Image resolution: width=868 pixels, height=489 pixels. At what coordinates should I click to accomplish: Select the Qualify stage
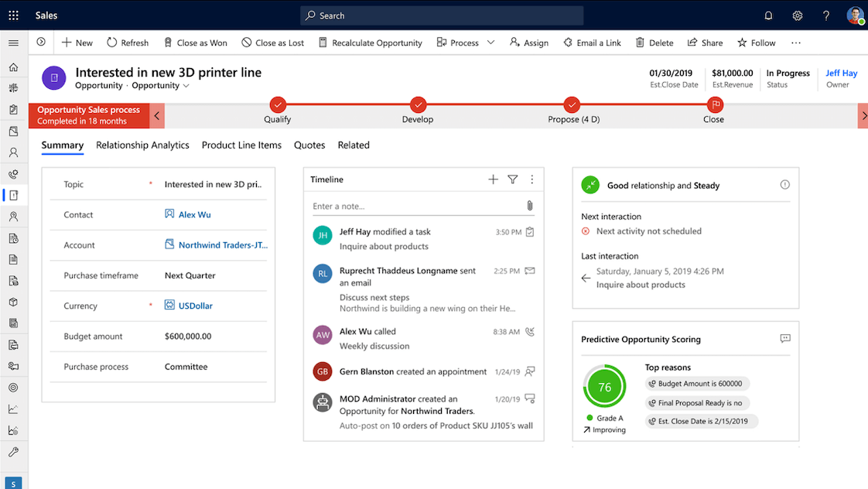tap(277, 104)
